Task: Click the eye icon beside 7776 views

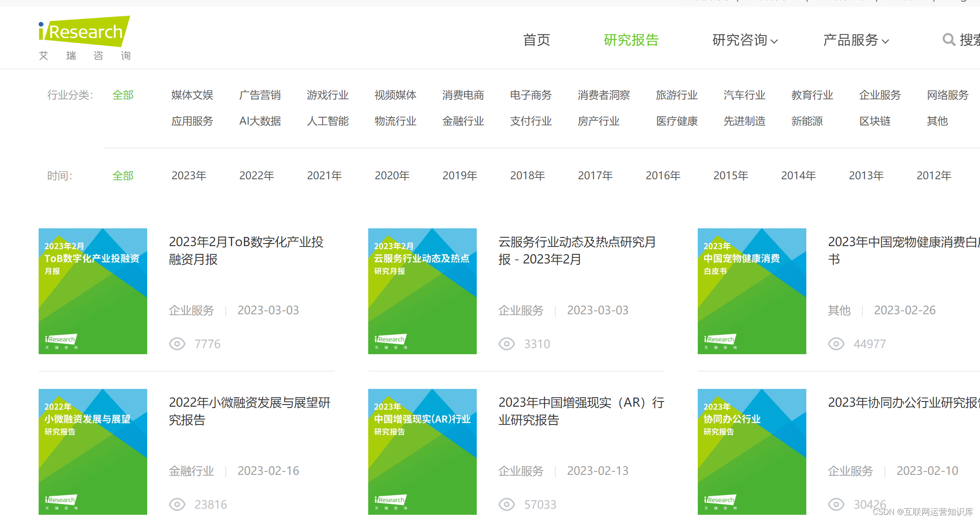Action: click(177, 344)
